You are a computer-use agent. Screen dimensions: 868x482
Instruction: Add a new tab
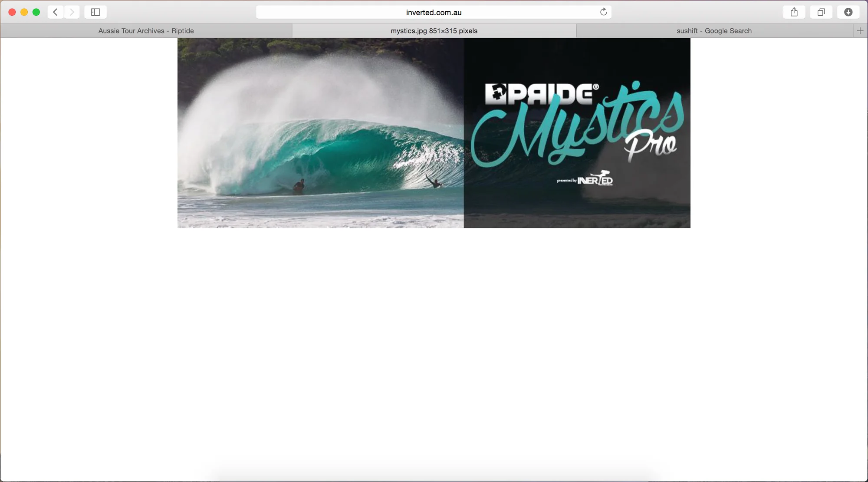(x=860, y=31)
